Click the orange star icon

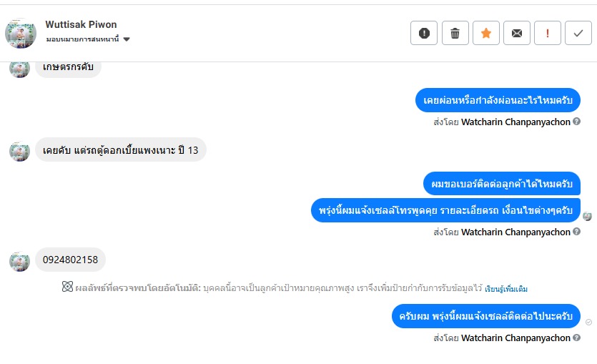point(486,33)
